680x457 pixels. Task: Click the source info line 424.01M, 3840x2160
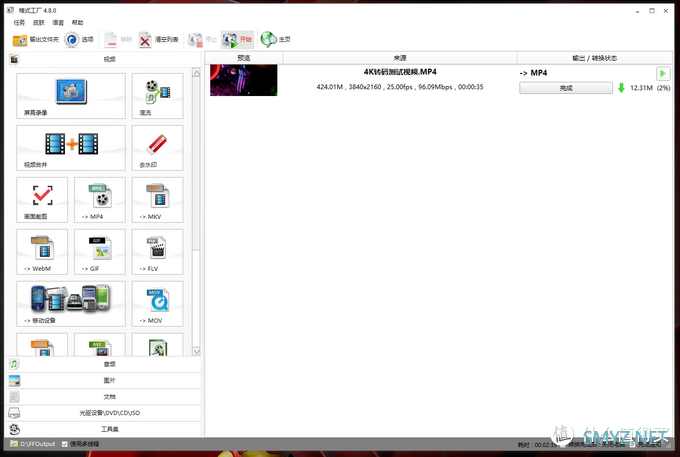pyautogui.click(x=400, y=87)
